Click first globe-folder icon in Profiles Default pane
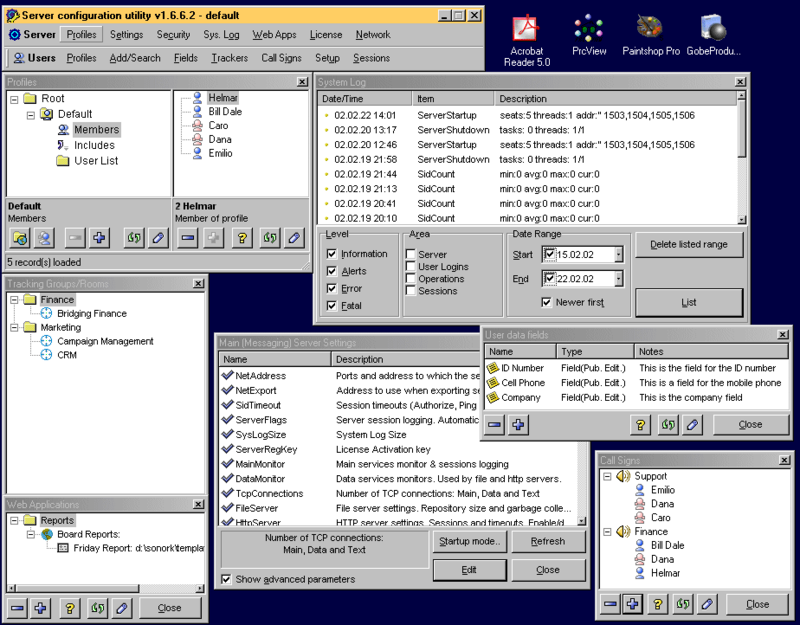 pos(20,238)
